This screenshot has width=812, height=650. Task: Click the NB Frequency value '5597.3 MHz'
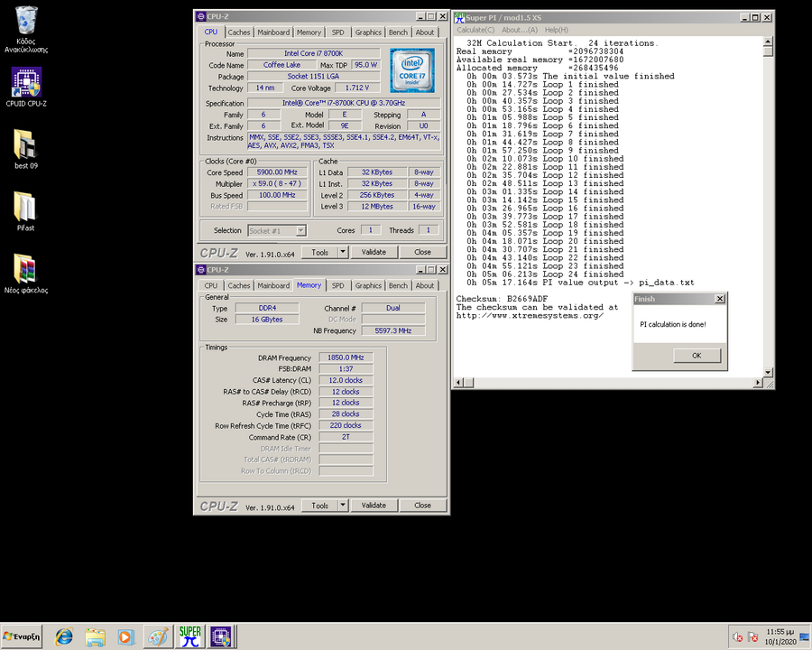click(x=393, y=330)
